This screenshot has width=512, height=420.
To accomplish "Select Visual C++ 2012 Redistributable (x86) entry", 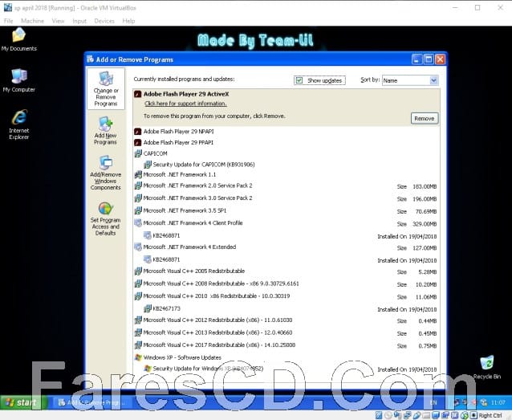I will (217, 320).
